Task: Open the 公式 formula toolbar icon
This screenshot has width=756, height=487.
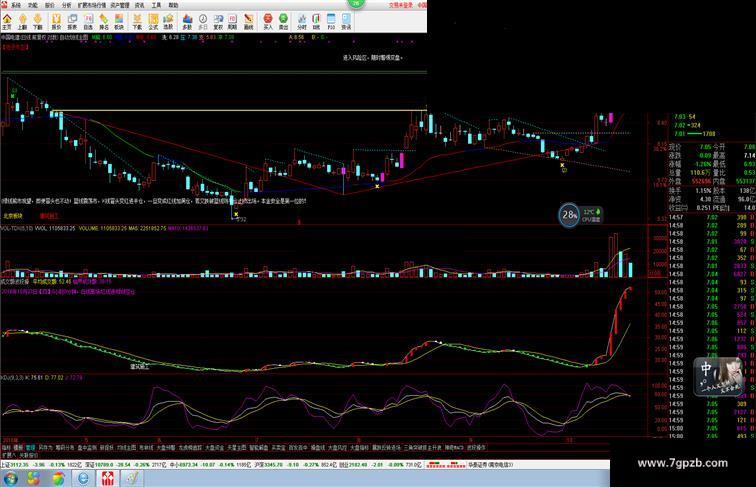Action: 153,21
